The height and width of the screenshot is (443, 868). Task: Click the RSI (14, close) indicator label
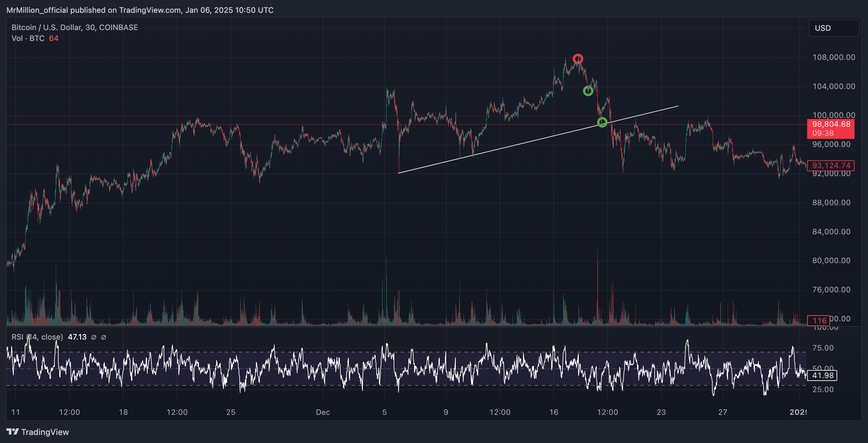pos(37,337)
